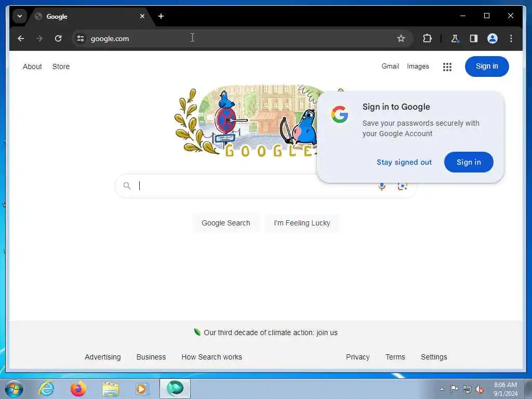Bookmark this tab with the star icon
Viewport: 532px width, 399px height.
[x=401, y=38]
